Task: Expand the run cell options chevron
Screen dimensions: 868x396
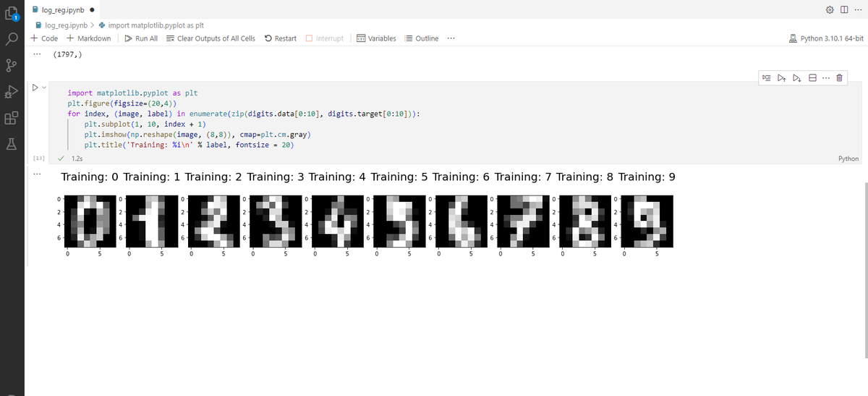Action: [43, 88]
